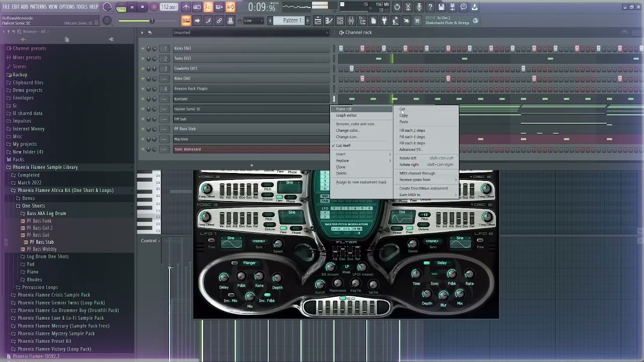Click the stamp tool icon
The height and width of the screenshot is (362, 644).
point(230,21)
